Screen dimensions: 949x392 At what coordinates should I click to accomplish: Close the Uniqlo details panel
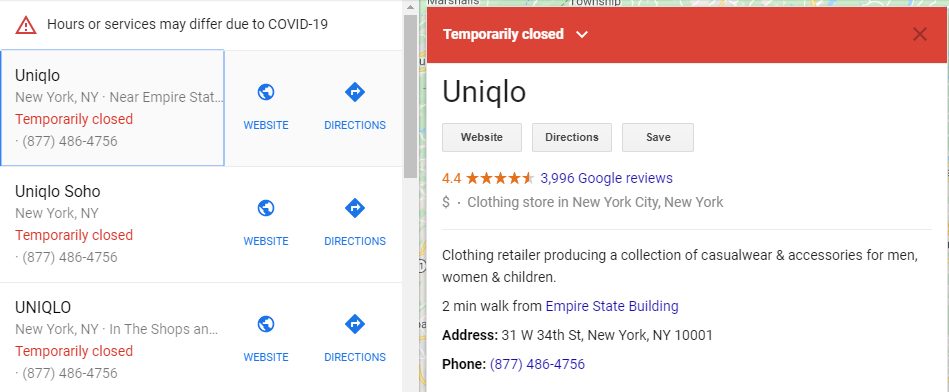(x=919, y=34)
